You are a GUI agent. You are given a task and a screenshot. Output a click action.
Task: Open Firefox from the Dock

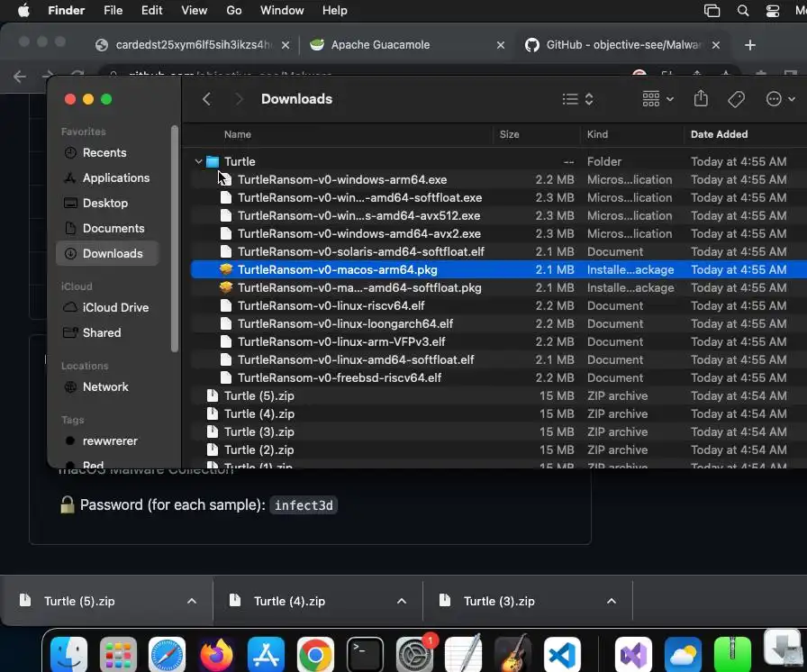point(217,654)
